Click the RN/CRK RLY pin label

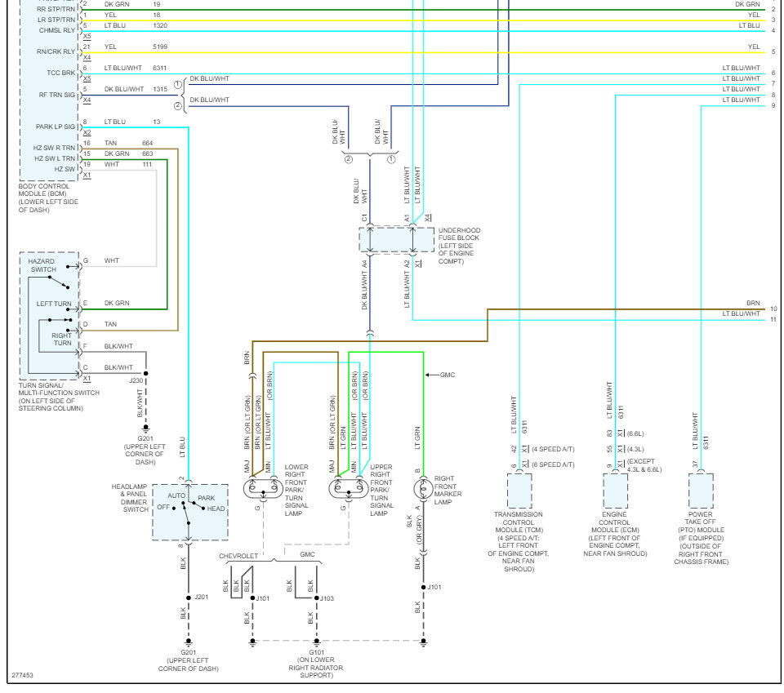(x=56, y=51)
